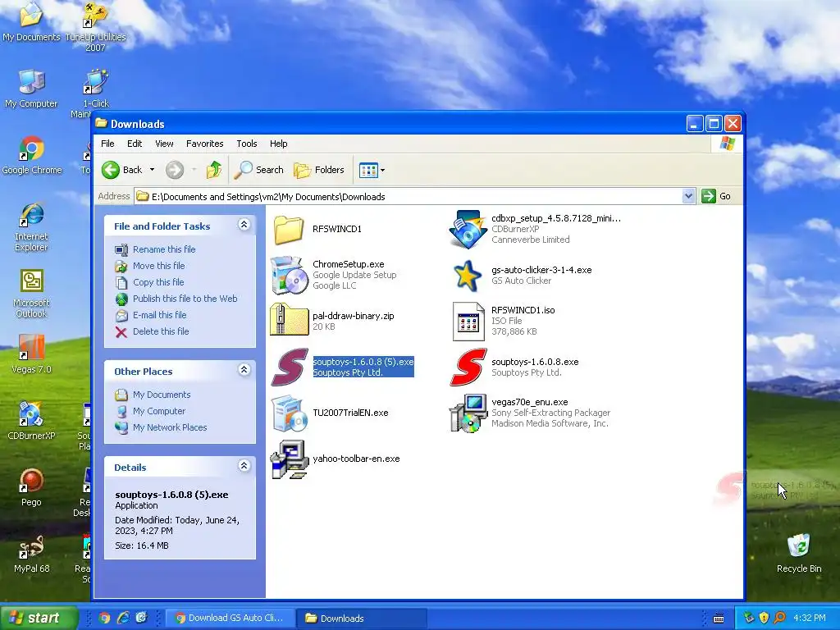Image resolution: width=840 pixels, height=630 pixels.
Task: Click the green Back arrow icon
Action: 111,170
